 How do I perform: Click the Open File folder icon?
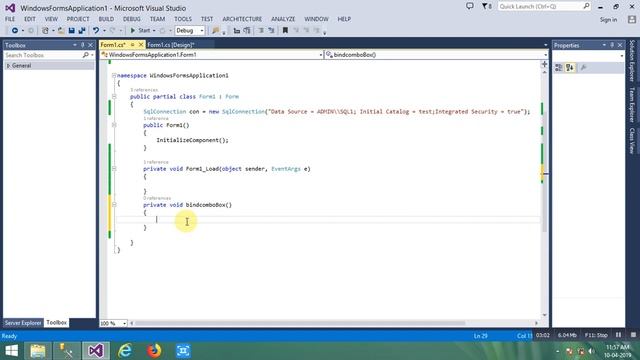[x=61, y=31]
